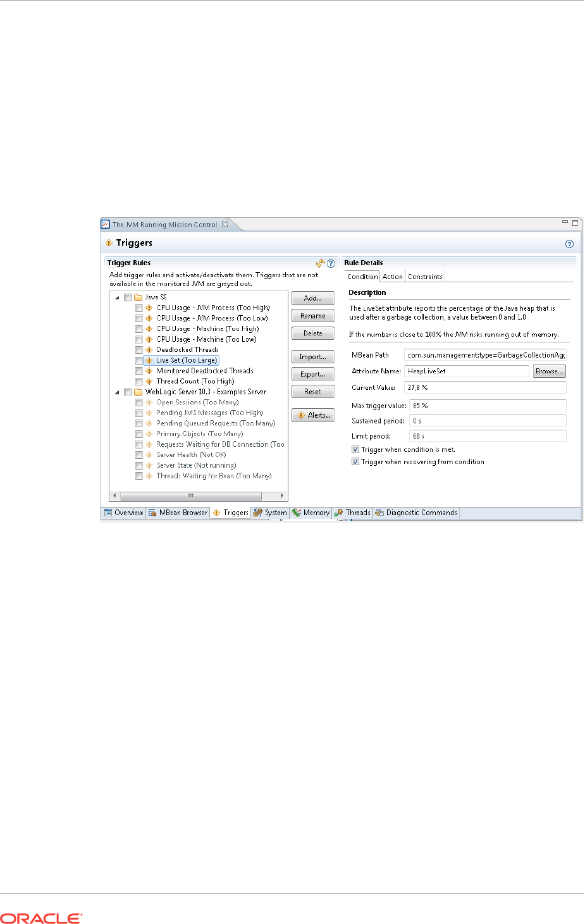Click the WebLogic Server 10.3 folder icon

[139, 392]
